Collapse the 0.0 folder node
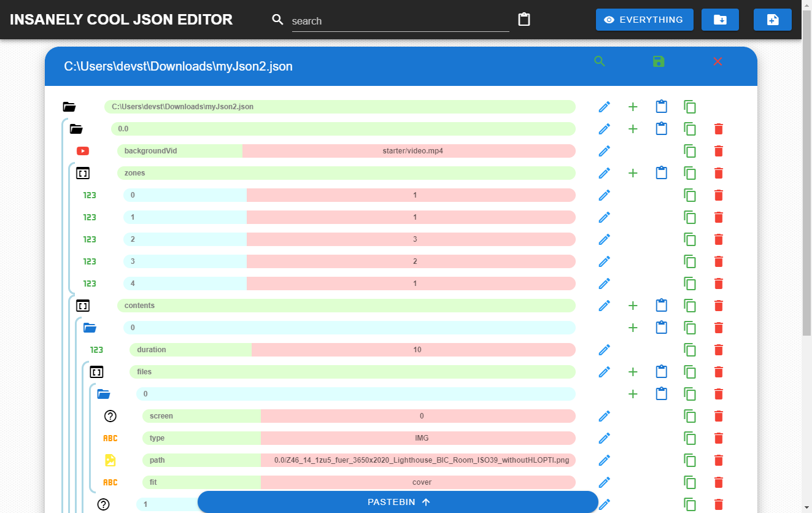This screenshot has height=513, width=812. [x=76, y=129]
